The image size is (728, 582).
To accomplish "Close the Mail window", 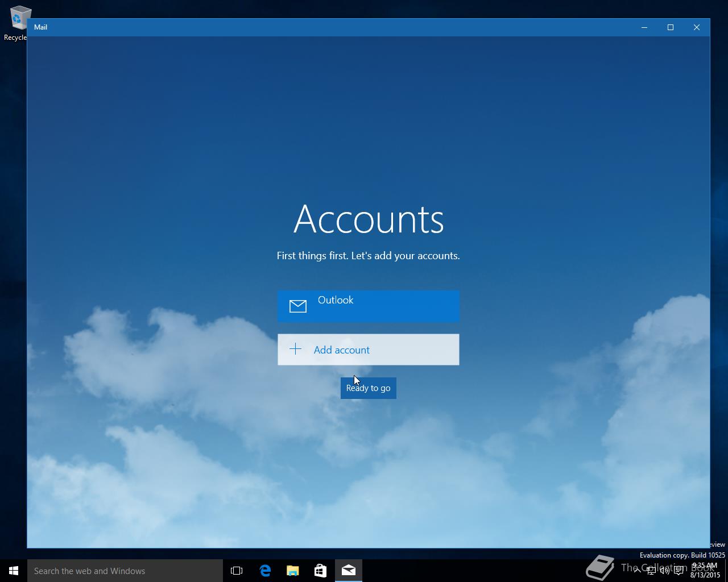I will (697, 27).
